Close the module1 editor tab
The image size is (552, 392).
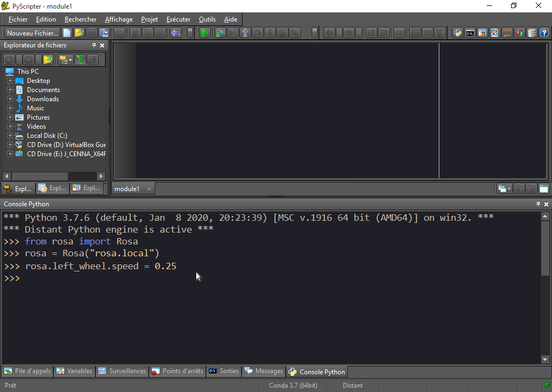click(149, 188)
